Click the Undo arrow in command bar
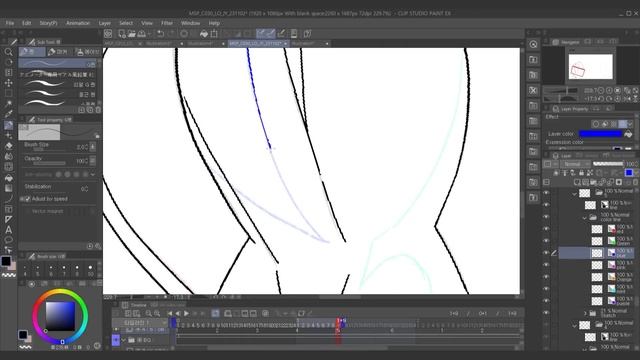 161,34
